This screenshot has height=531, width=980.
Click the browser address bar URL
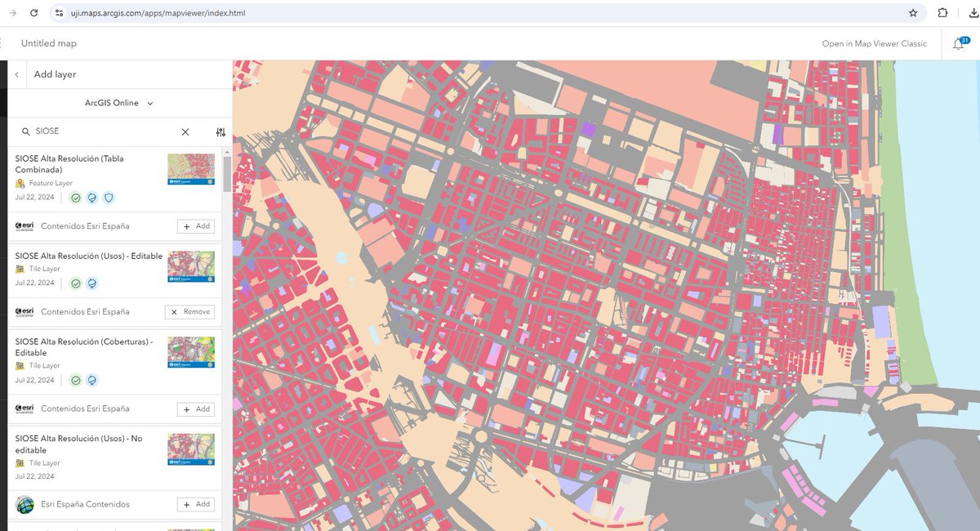158,13
